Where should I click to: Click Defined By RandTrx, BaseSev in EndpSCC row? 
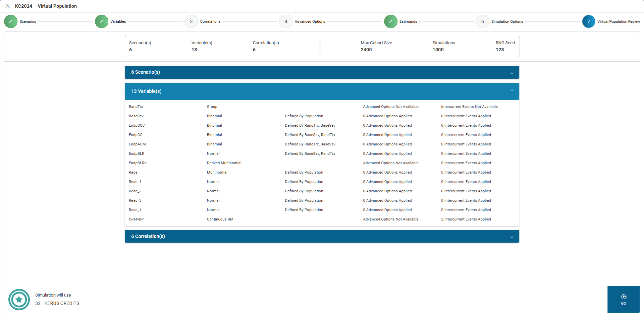point(310,125)
